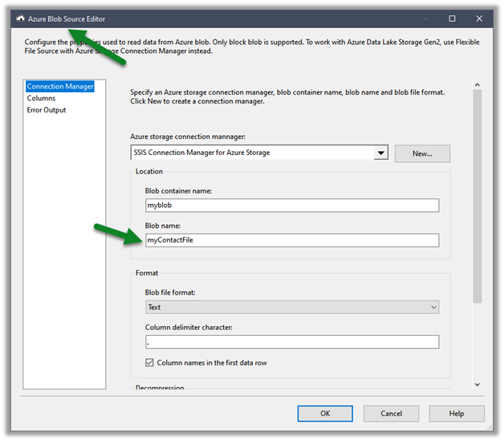Viewport: 504px width, 441px height.
Task: Click the scrollbar up arrow
Action: (477, 85)
